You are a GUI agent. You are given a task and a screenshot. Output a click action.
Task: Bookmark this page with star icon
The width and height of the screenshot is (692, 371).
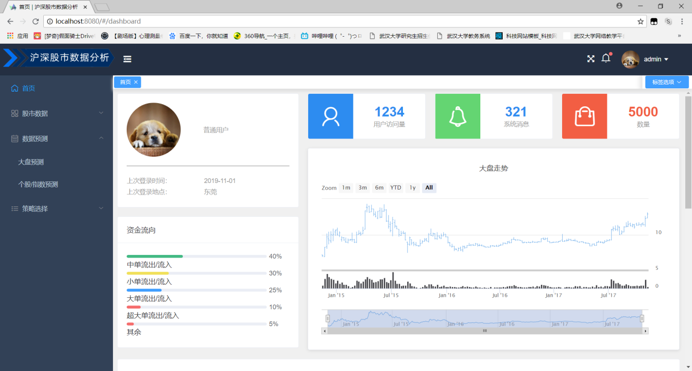coord(640,21)
